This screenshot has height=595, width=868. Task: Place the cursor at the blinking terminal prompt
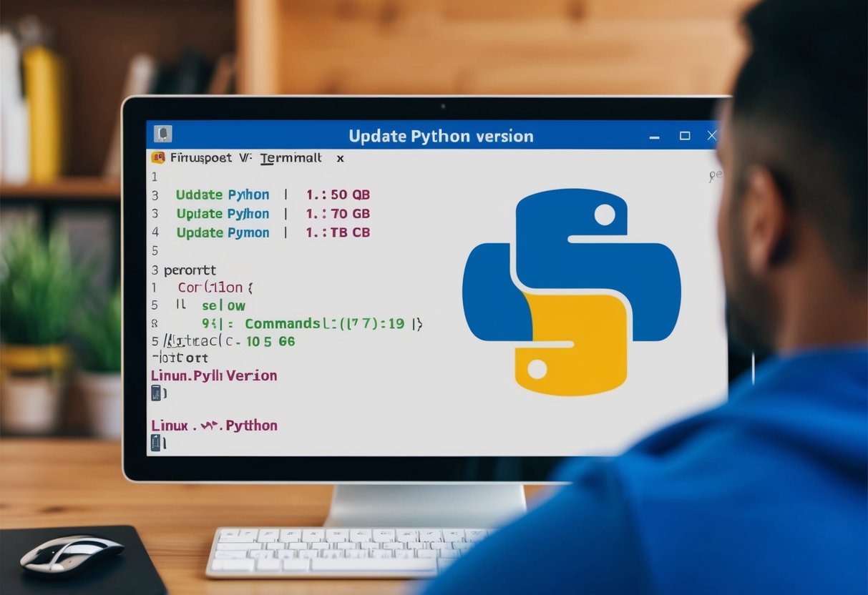tap(156, 443)
